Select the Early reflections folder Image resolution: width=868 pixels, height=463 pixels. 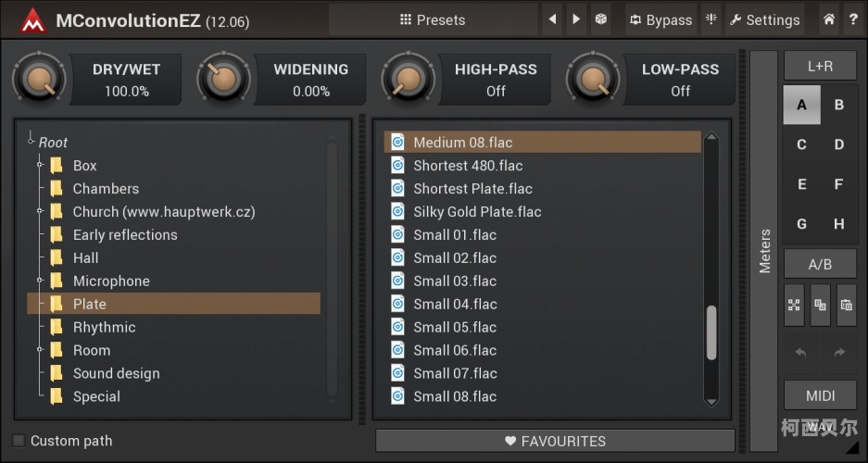coord(124,234)
